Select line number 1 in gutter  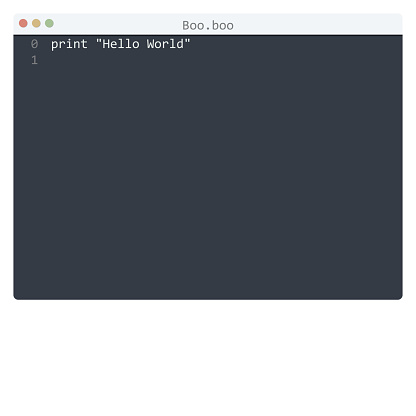[34, 60]
